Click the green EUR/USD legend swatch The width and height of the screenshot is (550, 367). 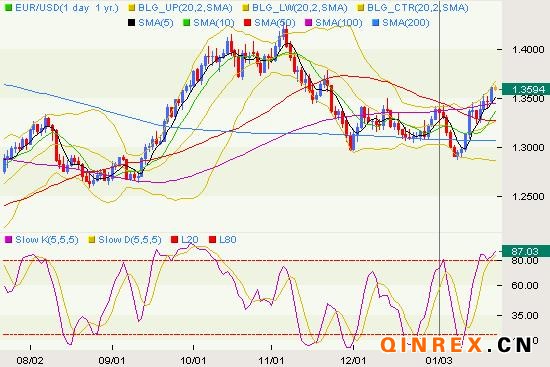pyautogui.click(x=8, y=7)
